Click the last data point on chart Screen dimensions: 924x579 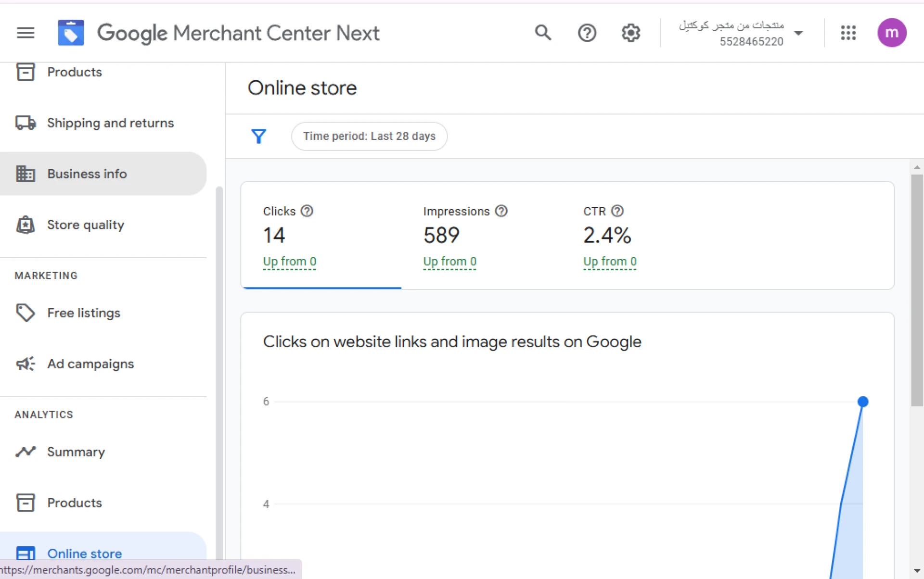(862, 402)
